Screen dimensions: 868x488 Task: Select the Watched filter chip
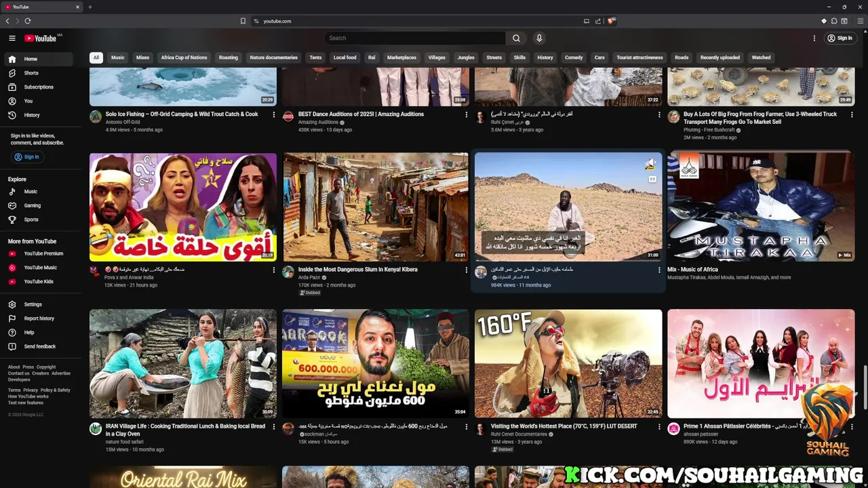[761, 58]
